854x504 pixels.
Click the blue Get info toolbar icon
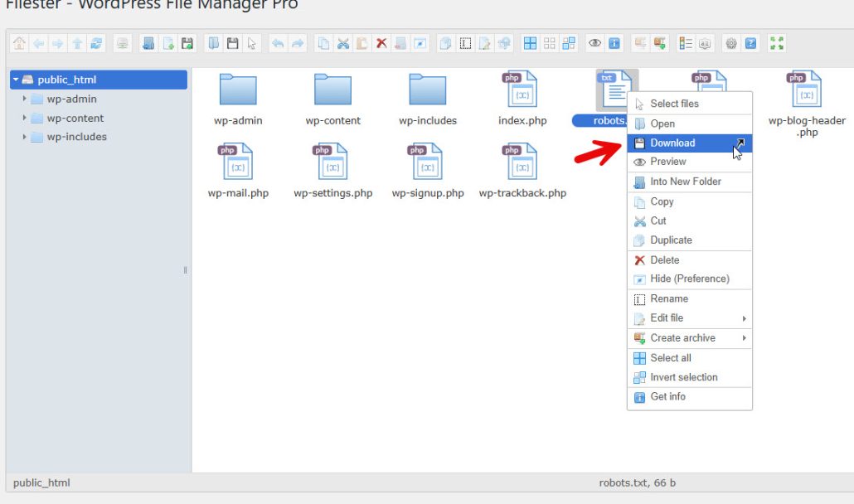(614, 44)
